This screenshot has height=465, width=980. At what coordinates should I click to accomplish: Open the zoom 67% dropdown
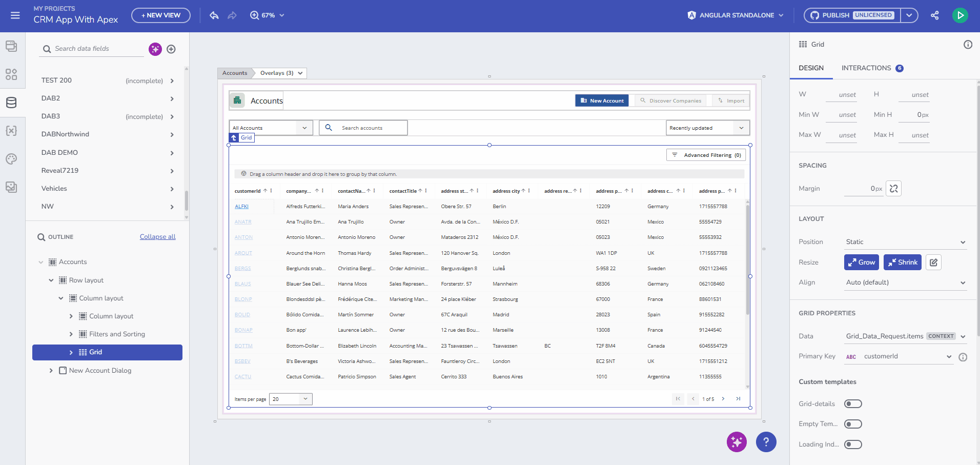267,15
